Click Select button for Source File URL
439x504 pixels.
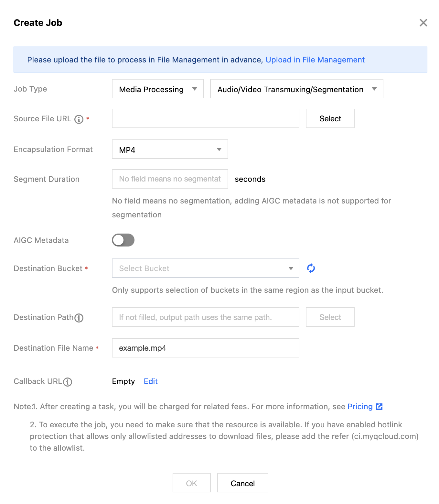tap(330, 119)
